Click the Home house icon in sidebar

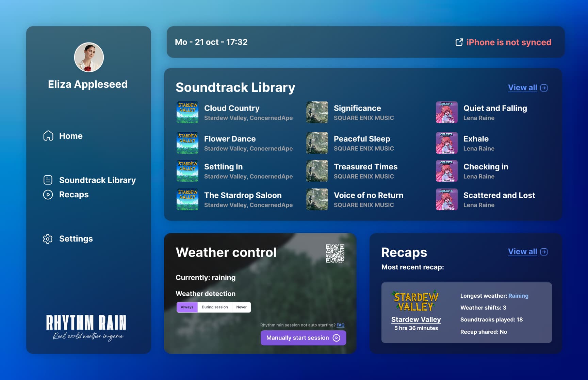48,136
